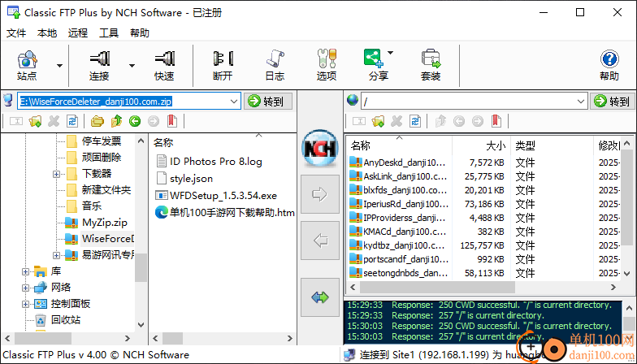Click the local 转到 go button
This screenshot has width=637, height=364.
click(x=268, y=101)
